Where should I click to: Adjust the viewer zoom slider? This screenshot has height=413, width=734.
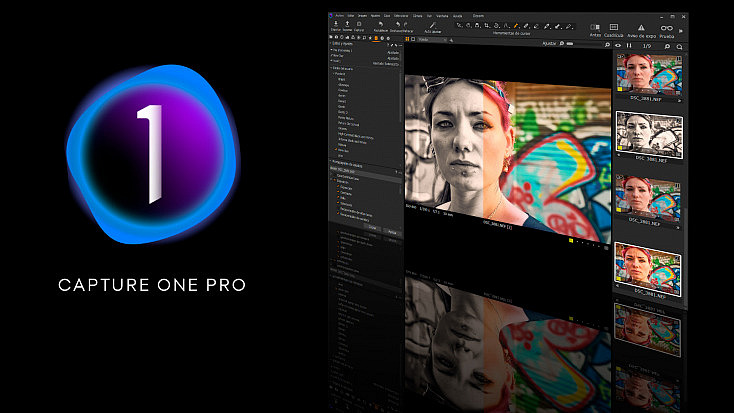(570, 44)
